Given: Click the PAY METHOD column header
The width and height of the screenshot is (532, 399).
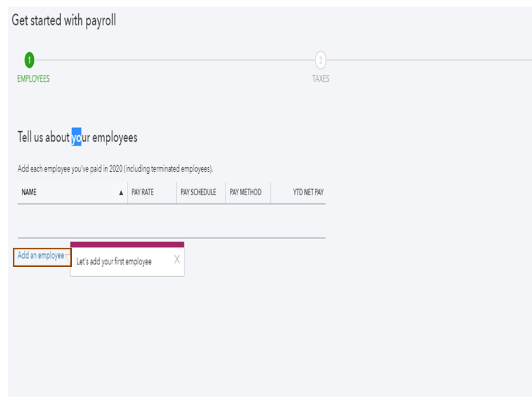Looking at the screenshot, I should 245,192.
